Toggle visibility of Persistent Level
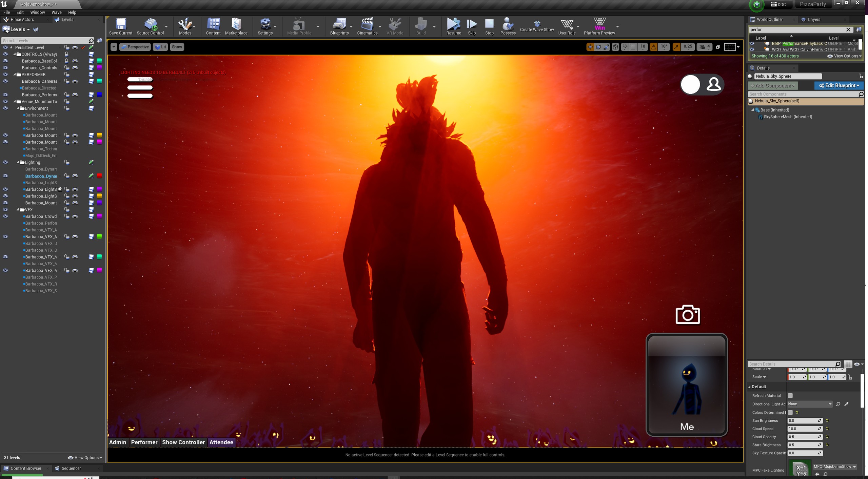 (5, 47)
